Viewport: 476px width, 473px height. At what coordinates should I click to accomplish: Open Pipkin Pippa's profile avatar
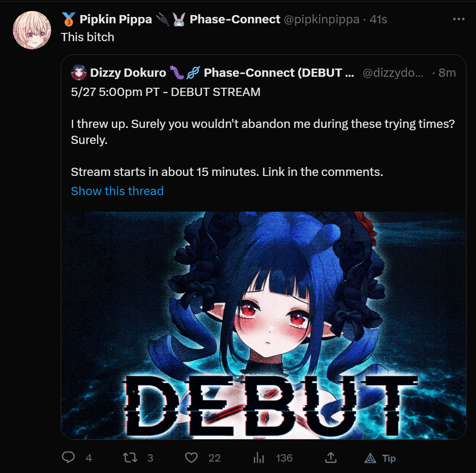point(32,30)
